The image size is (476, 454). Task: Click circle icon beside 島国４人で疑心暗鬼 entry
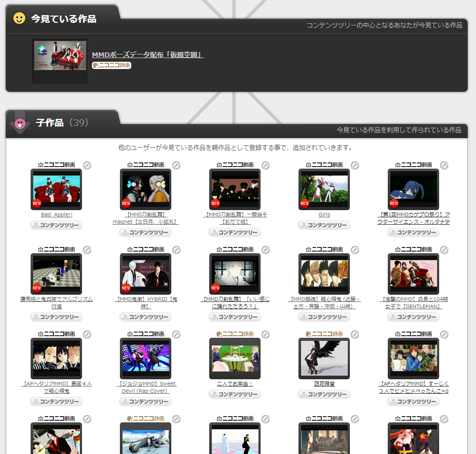[x=87, y=335]
